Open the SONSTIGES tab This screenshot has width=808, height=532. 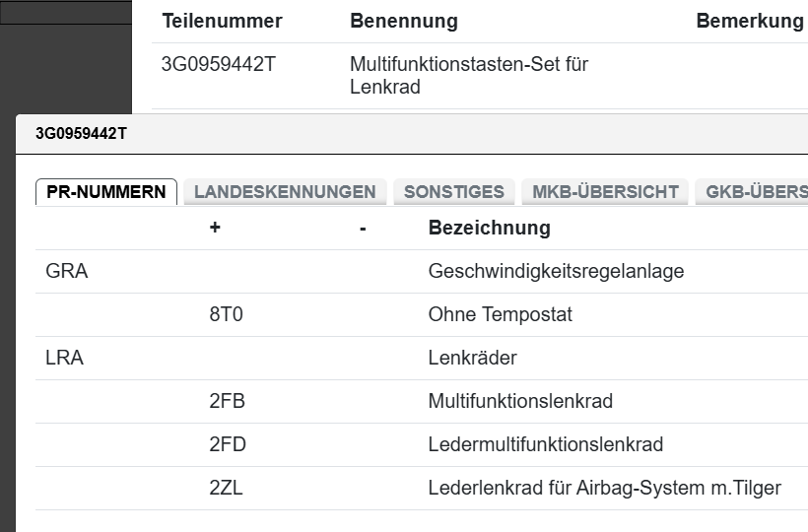[x=453, y=192]
